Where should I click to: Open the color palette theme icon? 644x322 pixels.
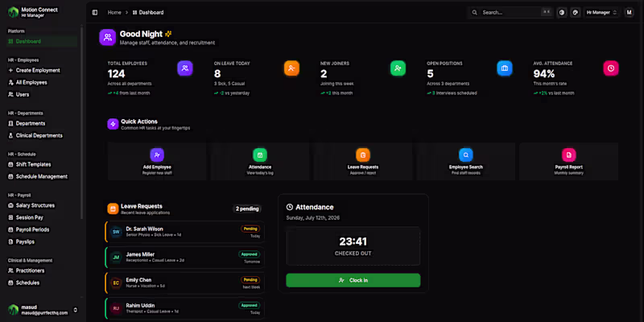pos(576,12)
